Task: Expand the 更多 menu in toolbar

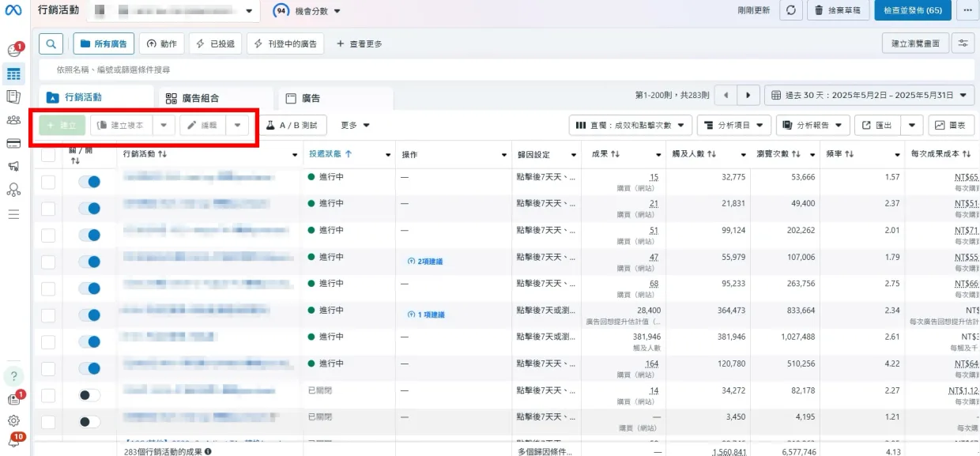Action: click(x=356, y=125)
